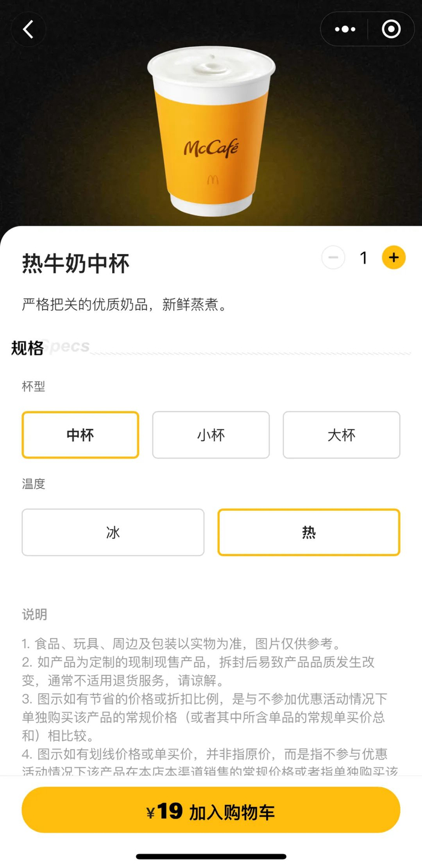Tap the mini-program capsule target icon
This screenshot has width=422, height=868.
(390, 28)
